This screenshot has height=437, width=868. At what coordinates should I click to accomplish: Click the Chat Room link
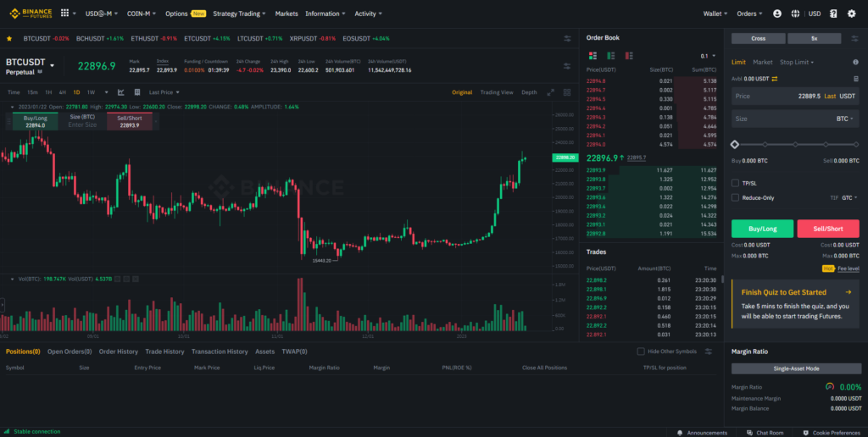coord(765,432)
